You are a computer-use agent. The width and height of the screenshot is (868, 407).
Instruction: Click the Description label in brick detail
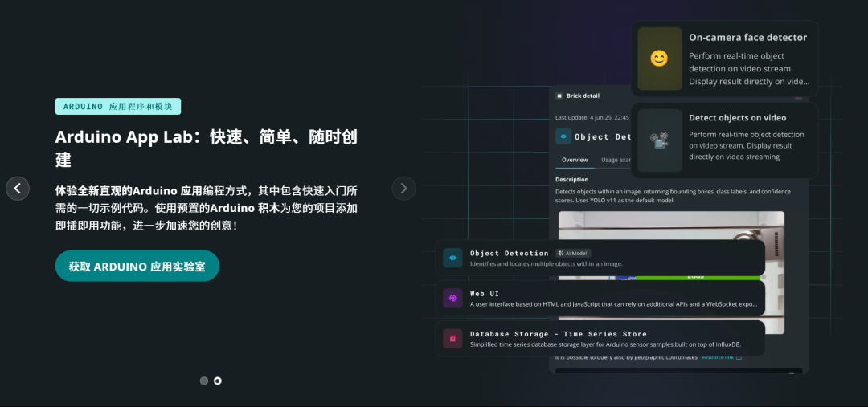coord(572,179)
